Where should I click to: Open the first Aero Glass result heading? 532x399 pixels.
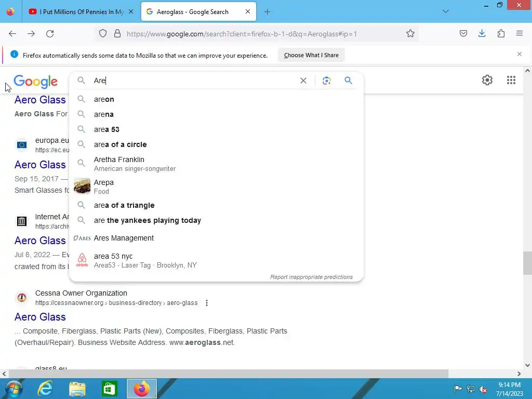[x=40, y=100]
